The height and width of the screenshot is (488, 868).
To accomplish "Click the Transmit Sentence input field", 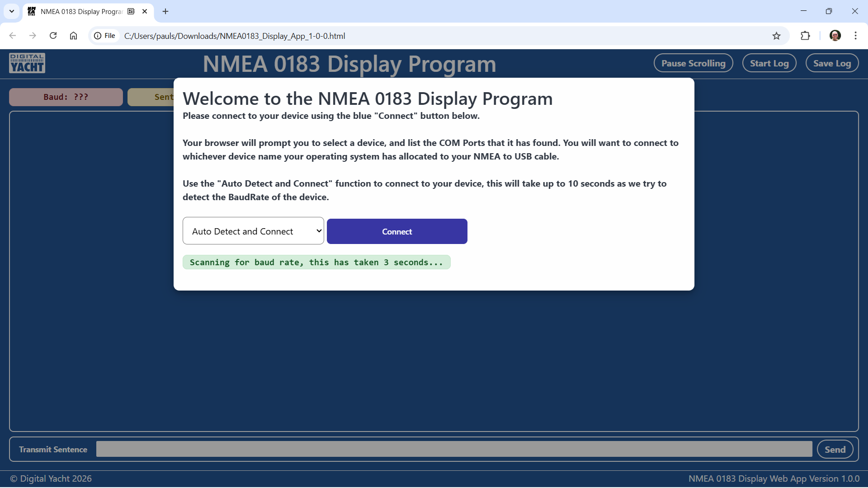I will pyautogui.click(x=454, y=449).
